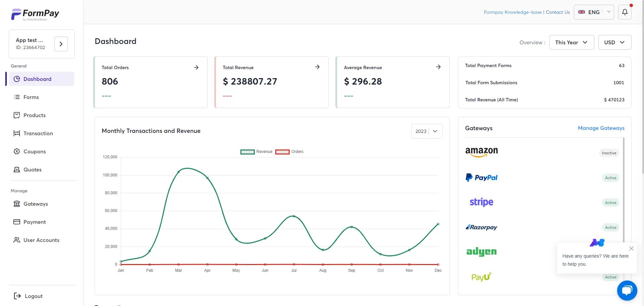Open Total Orders details via arrow
Screen dimensions: 644x306
(196, 67)
